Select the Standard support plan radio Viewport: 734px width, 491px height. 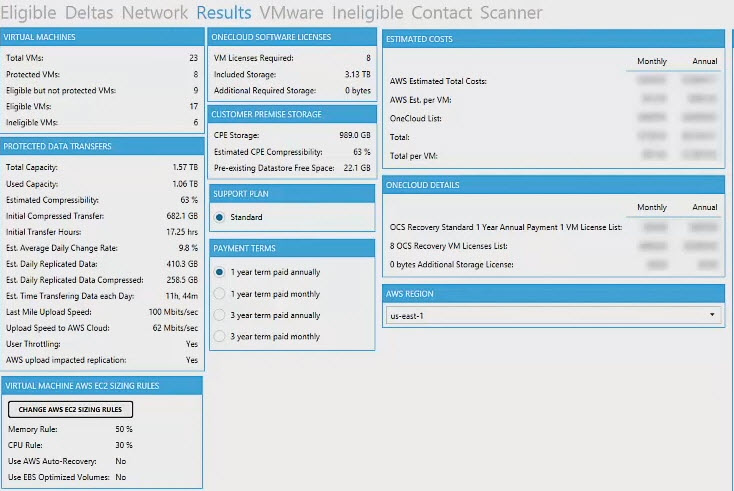coord(220,217)
